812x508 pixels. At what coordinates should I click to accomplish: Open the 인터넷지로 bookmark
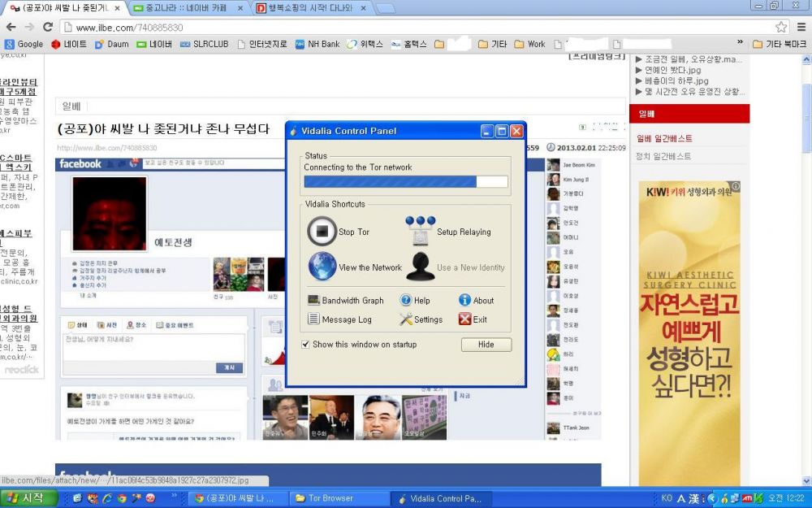tap(262, 44)
